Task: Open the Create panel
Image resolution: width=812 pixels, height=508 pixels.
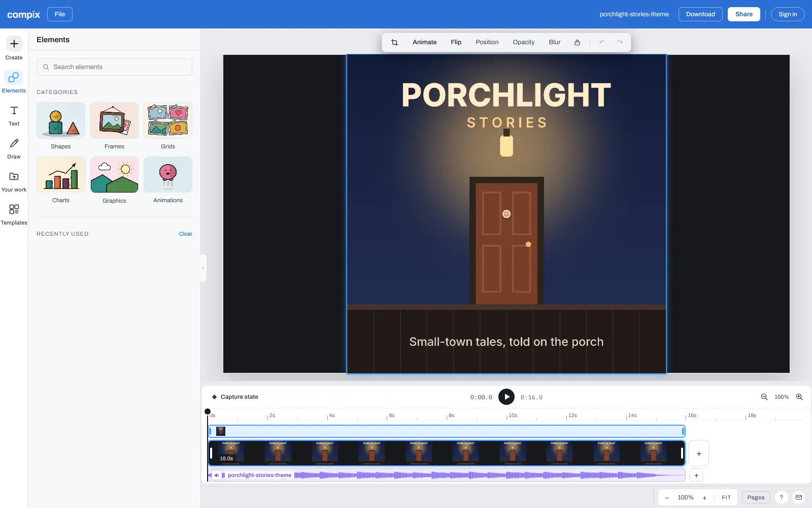Action: (14, 48)
